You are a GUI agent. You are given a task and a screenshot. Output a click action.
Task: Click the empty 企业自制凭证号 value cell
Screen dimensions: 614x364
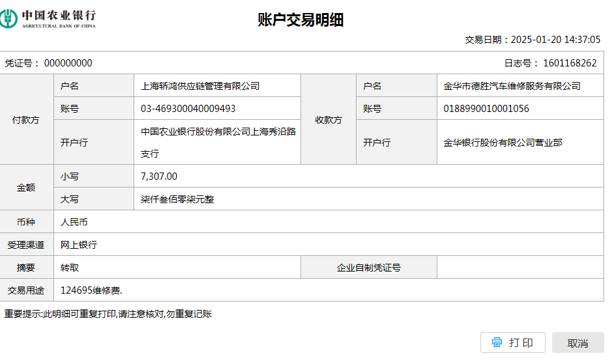tap(520, 268)
